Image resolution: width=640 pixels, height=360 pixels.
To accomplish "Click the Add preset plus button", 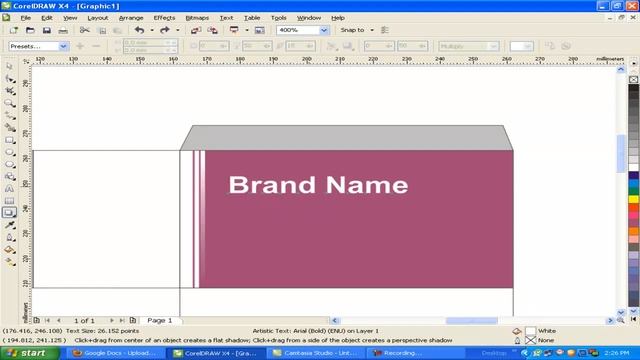I will (x=80, y=46).
